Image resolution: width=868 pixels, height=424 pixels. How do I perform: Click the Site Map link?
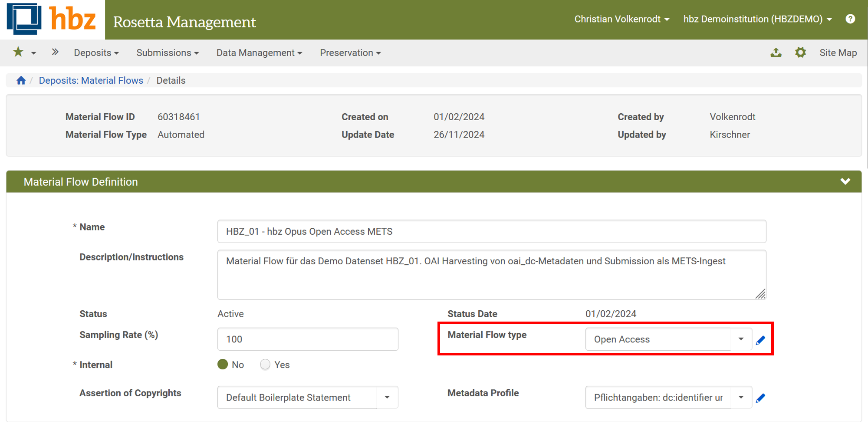pos(838,52)
